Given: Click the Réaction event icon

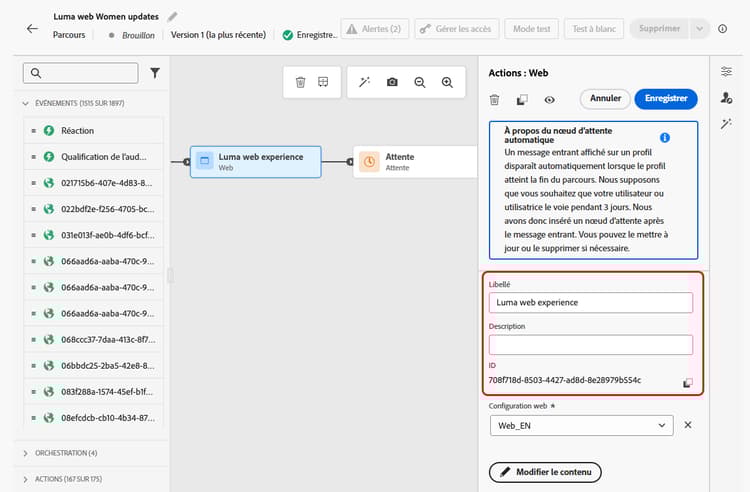Looking at the screenshot, I should [49, 131].
